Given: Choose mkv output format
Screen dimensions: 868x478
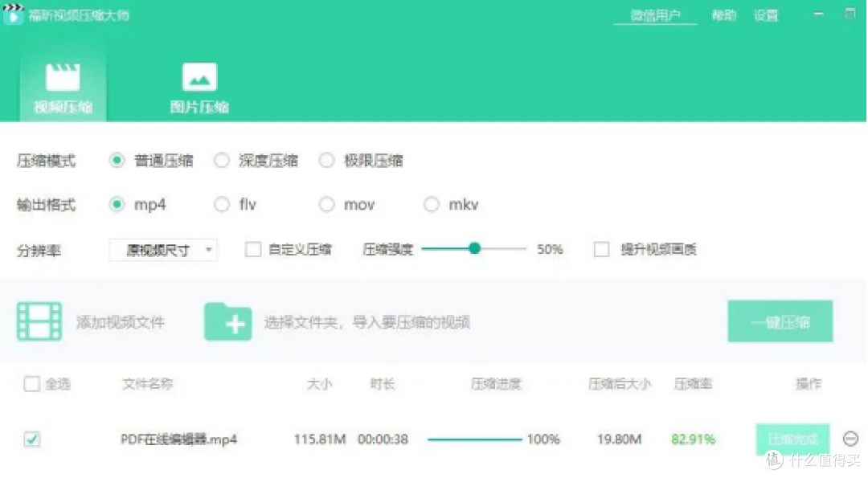Looking at the screenshot, I should point(432,205).
